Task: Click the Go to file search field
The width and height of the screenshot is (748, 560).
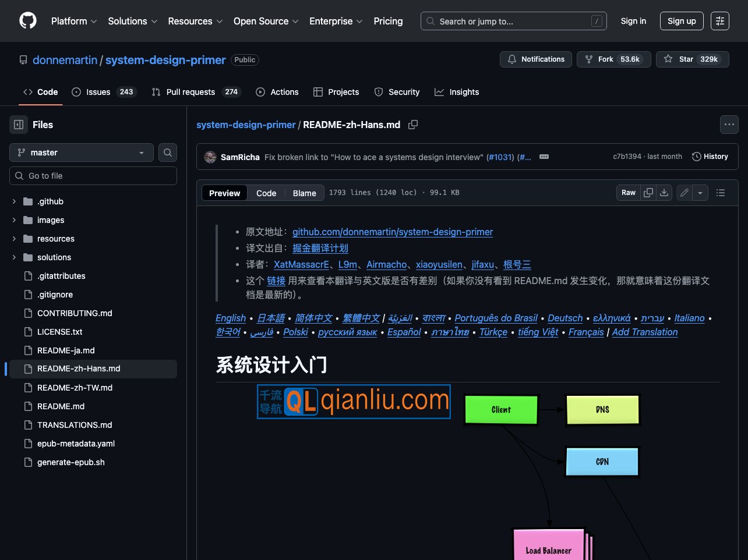Action: 93,175
